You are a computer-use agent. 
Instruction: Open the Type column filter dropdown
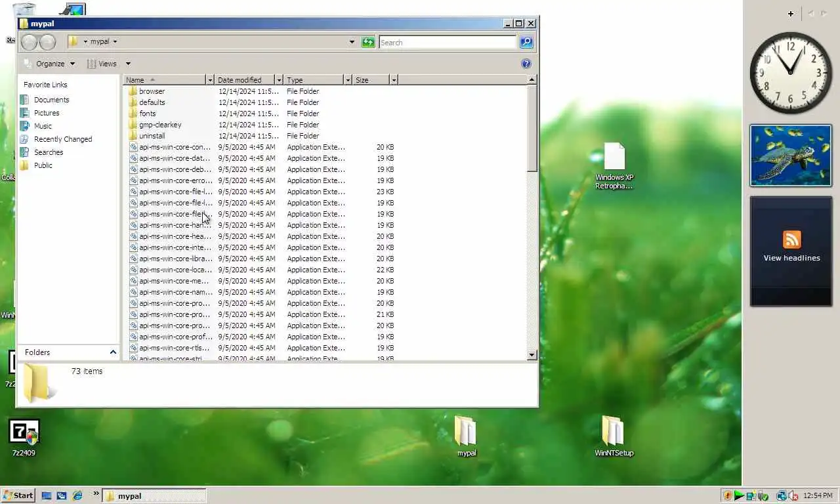[x=348, y=80]
